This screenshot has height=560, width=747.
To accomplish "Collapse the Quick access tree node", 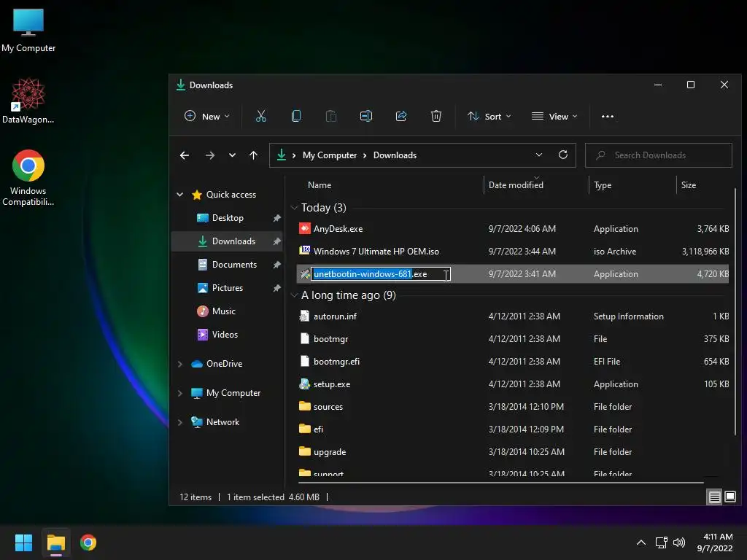I will pyautogui.click(x=180, y=194).
